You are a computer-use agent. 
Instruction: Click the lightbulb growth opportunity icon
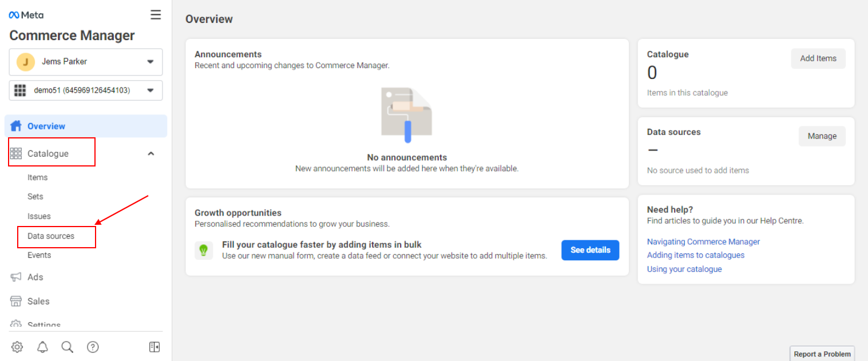(x=204, y=250)
